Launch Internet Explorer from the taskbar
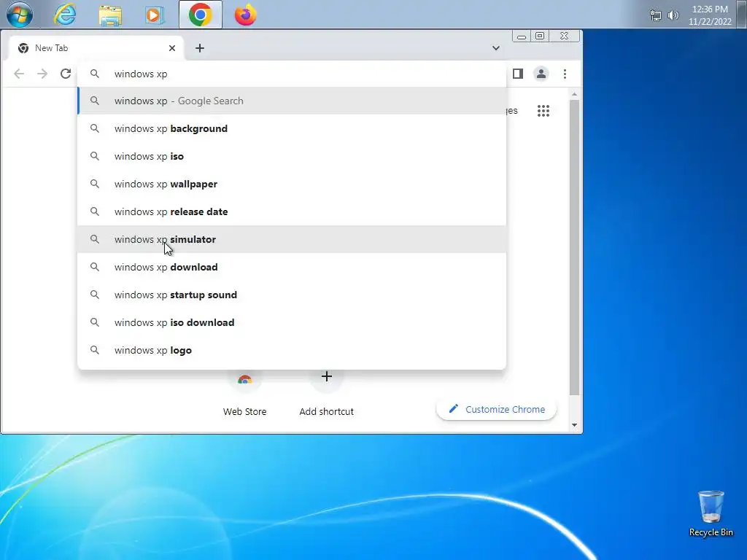 pos(65,15)
